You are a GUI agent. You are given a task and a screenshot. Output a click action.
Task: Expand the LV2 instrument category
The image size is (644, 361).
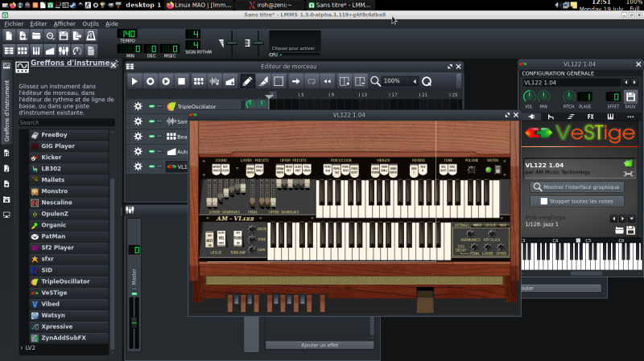tap(22, 348)
